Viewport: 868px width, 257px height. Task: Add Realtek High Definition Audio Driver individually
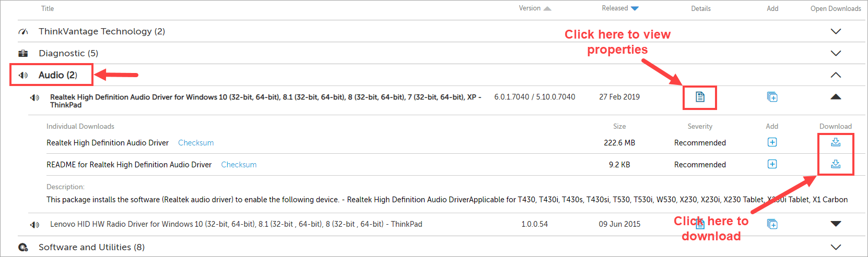pos(772,142)
